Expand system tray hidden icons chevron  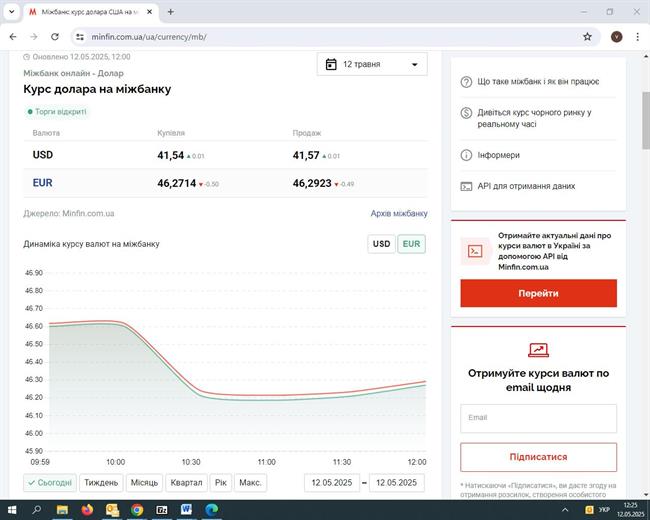tap(565, 510)
